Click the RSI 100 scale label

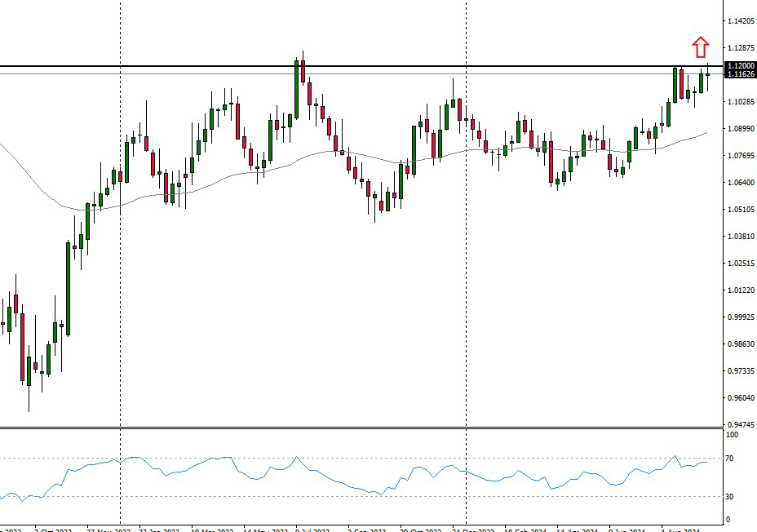(733, 435)
